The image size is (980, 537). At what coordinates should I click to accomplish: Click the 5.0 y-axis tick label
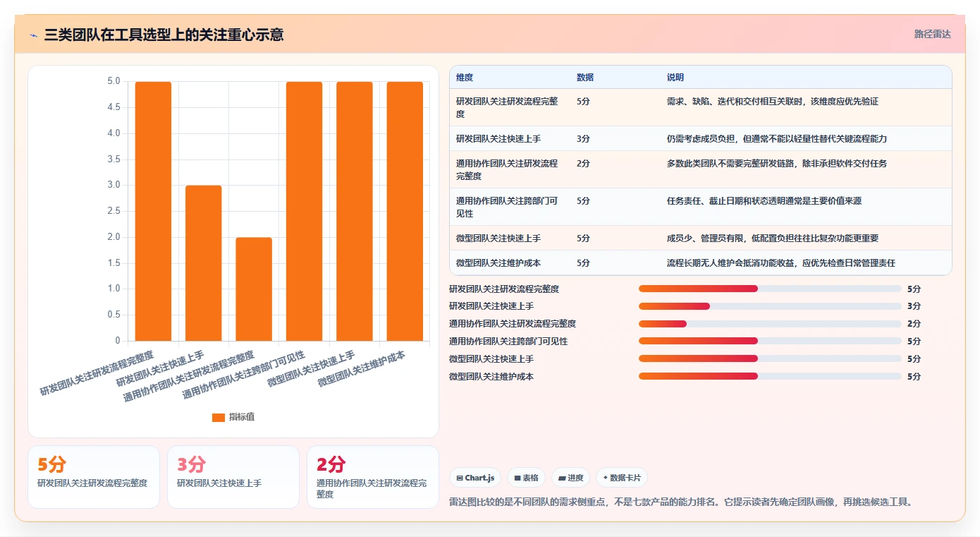tap(114, 81)
